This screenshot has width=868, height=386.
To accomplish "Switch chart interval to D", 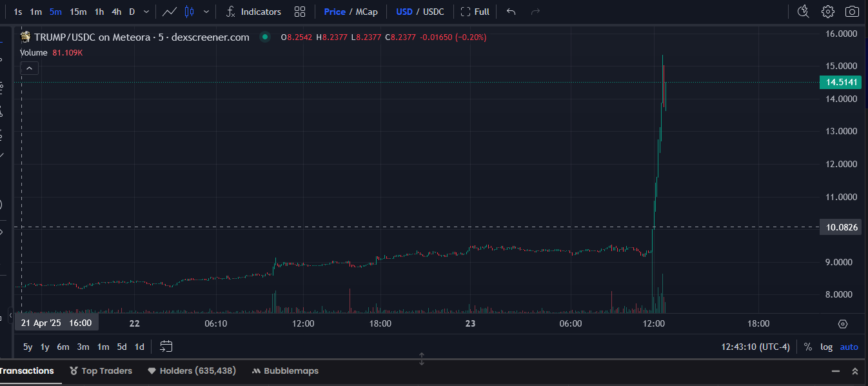I will [132, 12].
